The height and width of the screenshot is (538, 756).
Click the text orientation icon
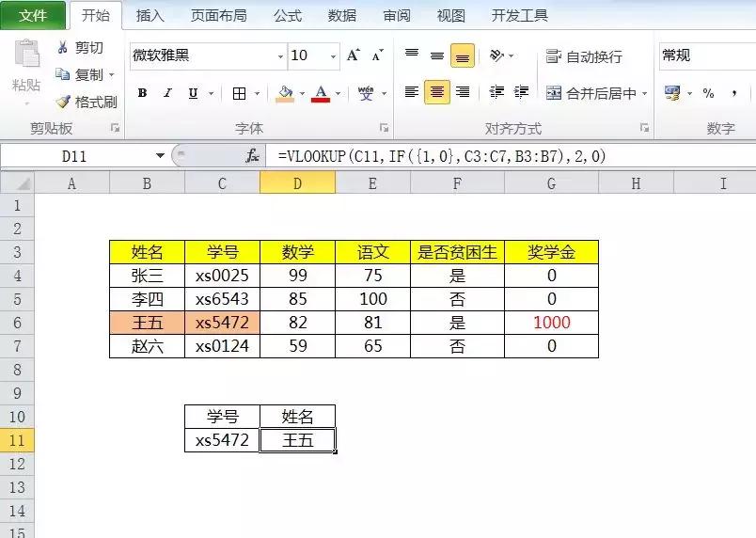[497, 55]
